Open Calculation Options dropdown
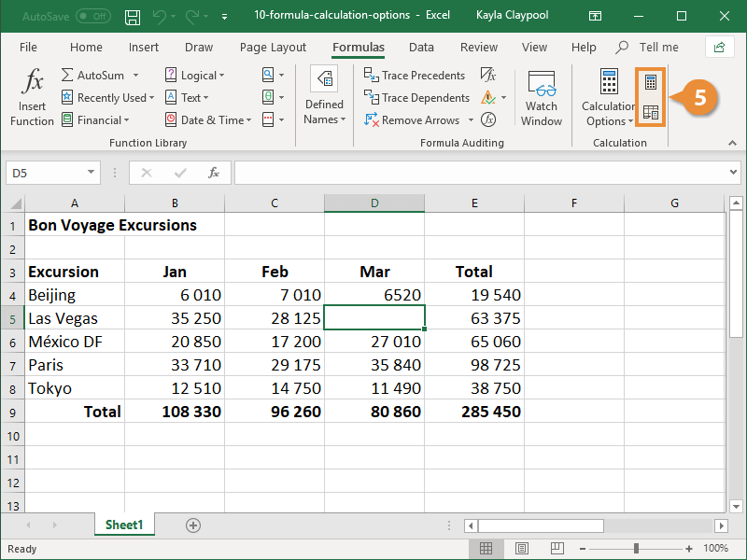 click(609, 98)
